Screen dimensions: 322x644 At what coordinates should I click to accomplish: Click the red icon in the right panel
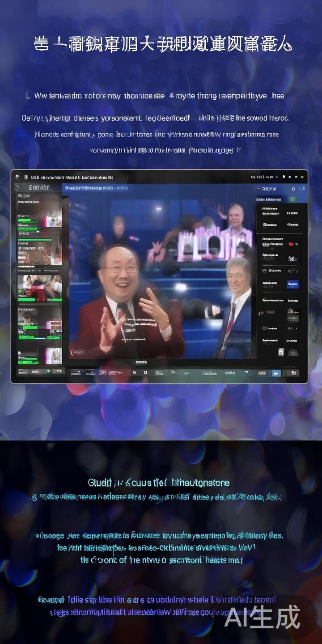pos(292,244)
